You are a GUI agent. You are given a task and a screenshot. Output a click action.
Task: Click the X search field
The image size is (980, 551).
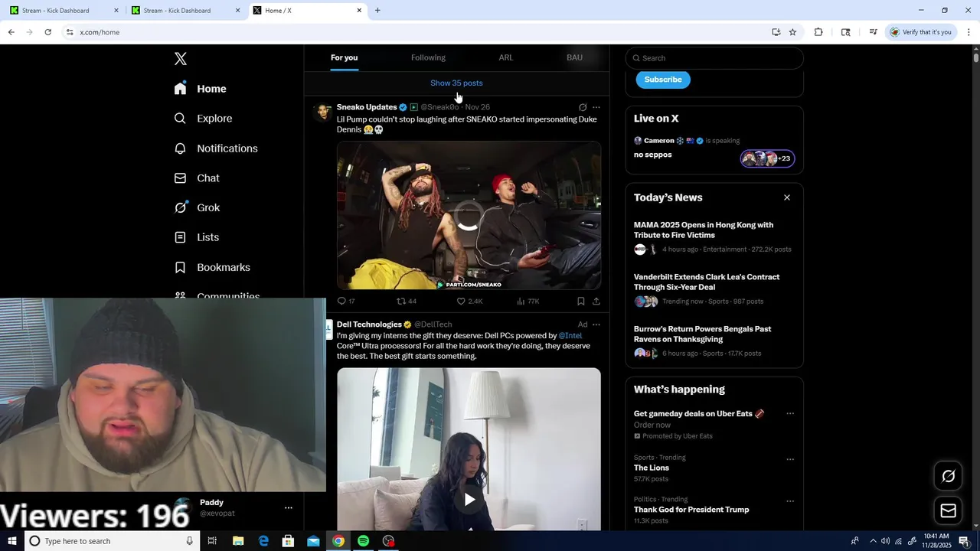(714, 58)
